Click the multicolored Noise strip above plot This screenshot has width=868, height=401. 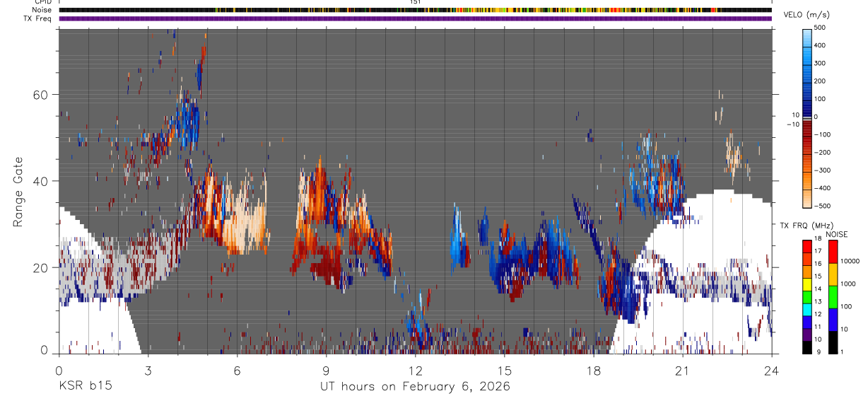(x=415, y=11)
